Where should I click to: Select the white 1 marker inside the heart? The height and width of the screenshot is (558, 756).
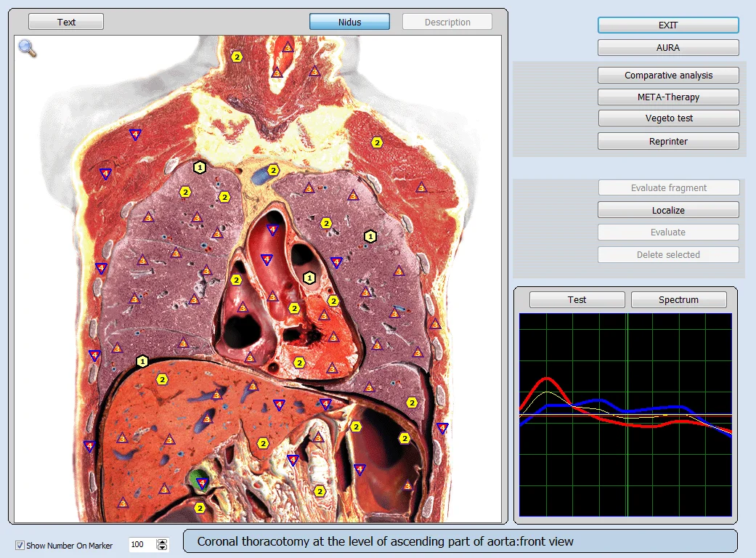point(309,278)
